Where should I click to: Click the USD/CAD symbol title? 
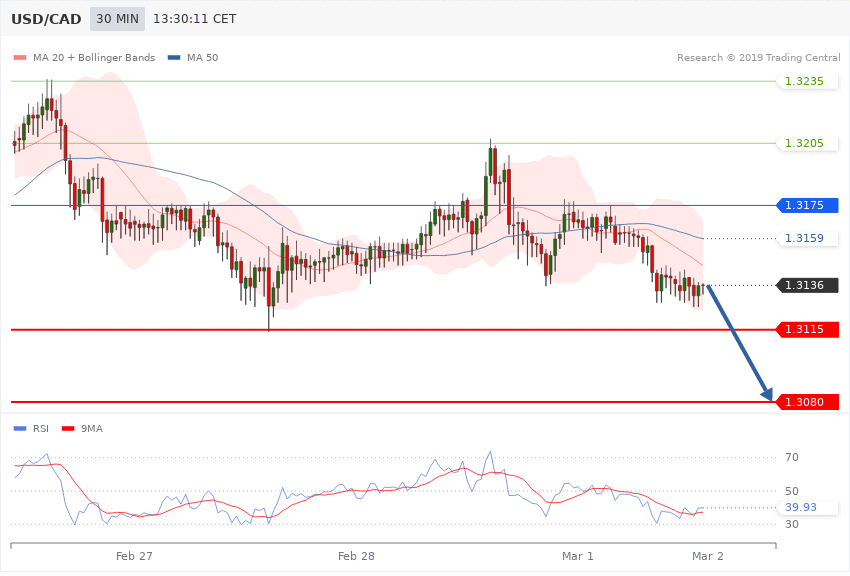(x=46, y=19)
